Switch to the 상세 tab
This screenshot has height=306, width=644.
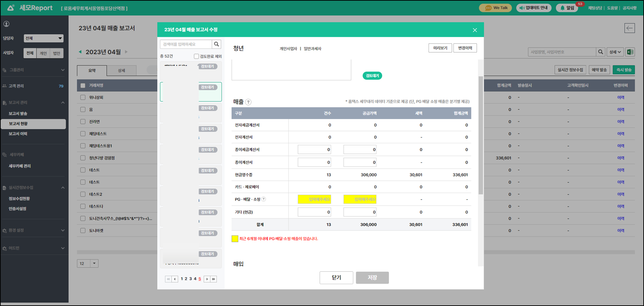pos(121,71)
